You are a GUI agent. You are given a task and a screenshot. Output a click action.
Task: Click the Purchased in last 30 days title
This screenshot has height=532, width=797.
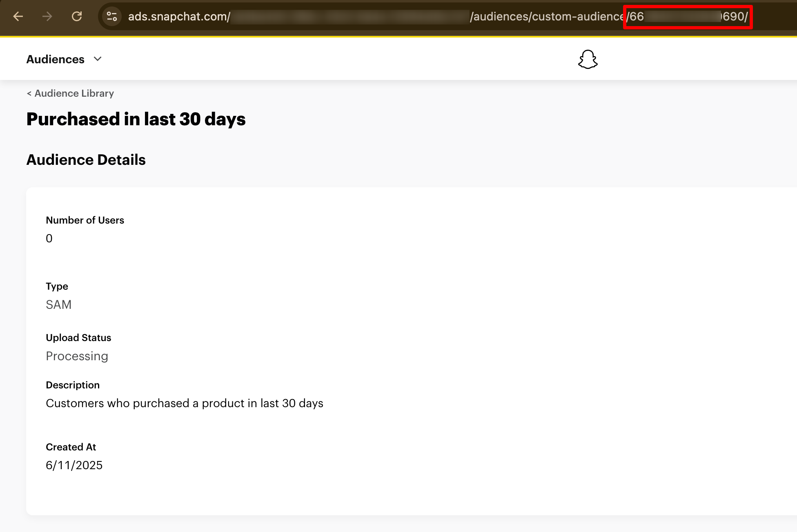[136, 119]
